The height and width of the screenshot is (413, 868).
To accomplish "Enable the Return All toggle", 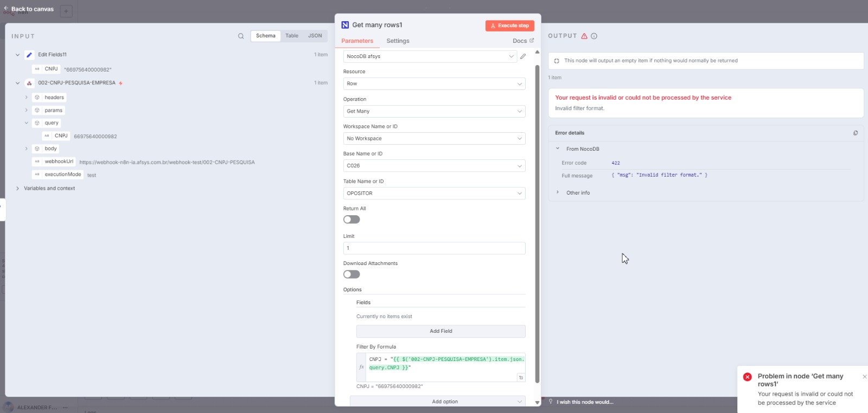I will click(x=352, y=220).
